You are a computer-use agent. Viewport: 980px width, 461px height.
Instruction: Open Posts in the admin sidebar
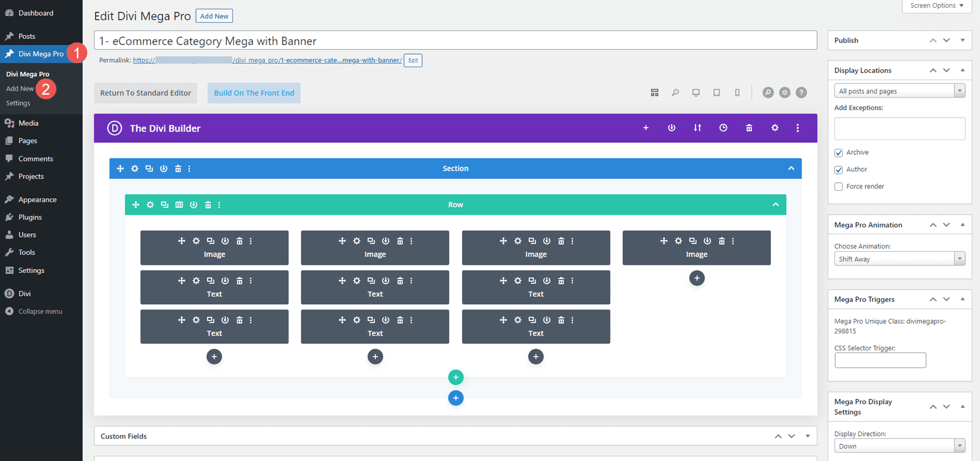pyautogui.click(x=27, y=36)
